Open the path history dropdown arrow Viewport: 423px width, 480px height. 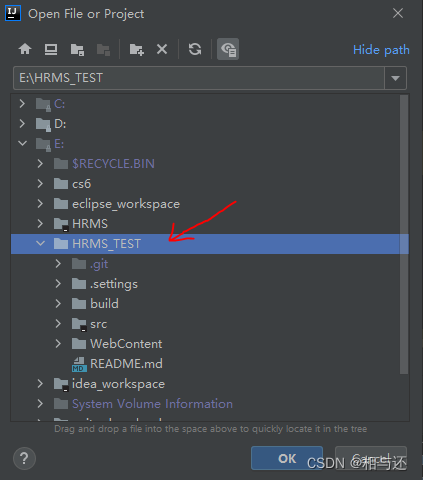(396, 78)
